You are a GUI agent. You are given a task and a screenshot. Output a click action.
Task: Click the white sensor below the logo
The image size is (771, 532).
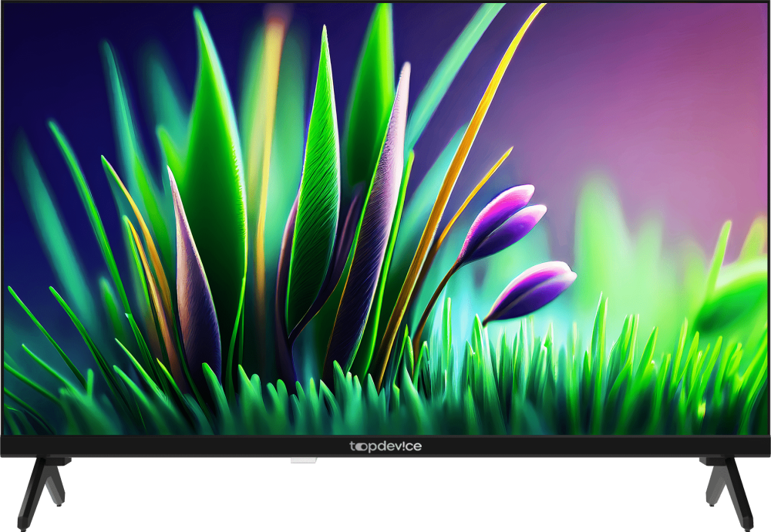coord(303,461)
